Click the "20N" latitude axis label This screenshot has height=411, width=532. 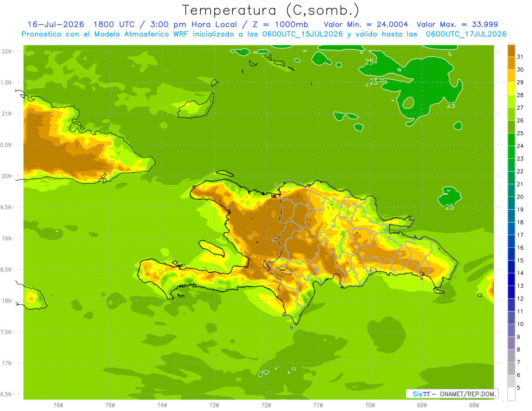(7, 176)
